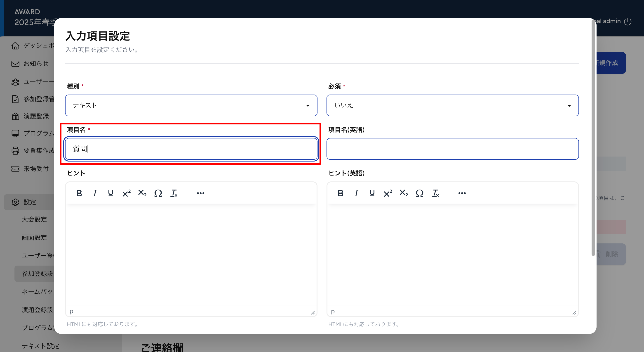This screenshot has width=644, height=352.
Task: Click the 項目名(英語) input field
Action: (452, 149)
